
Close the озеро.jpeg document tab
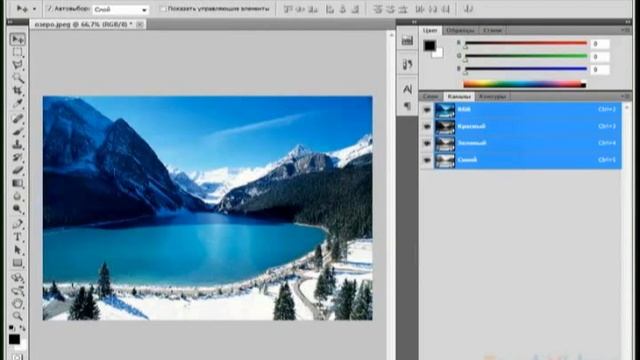coord(140,24)
